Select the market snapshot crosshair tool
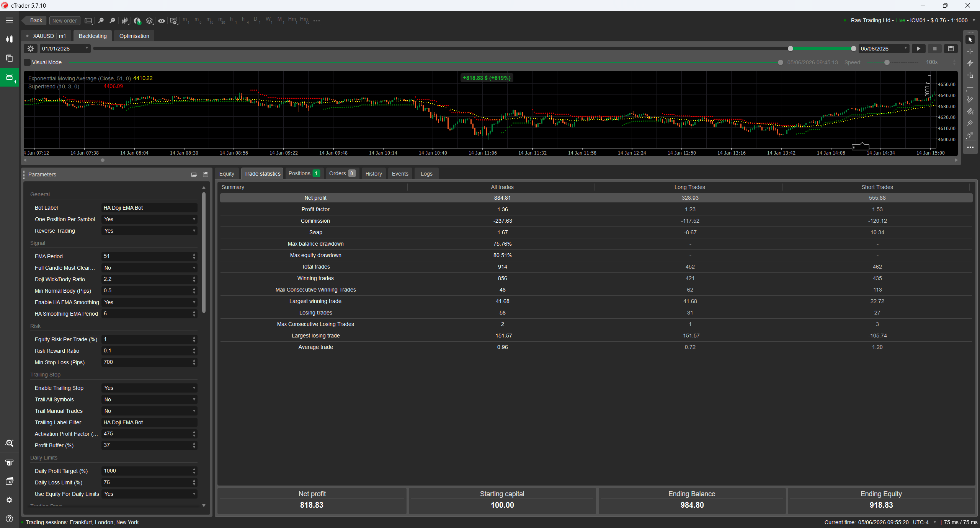This screenshot has width=980, height=528. click(970, 63)
